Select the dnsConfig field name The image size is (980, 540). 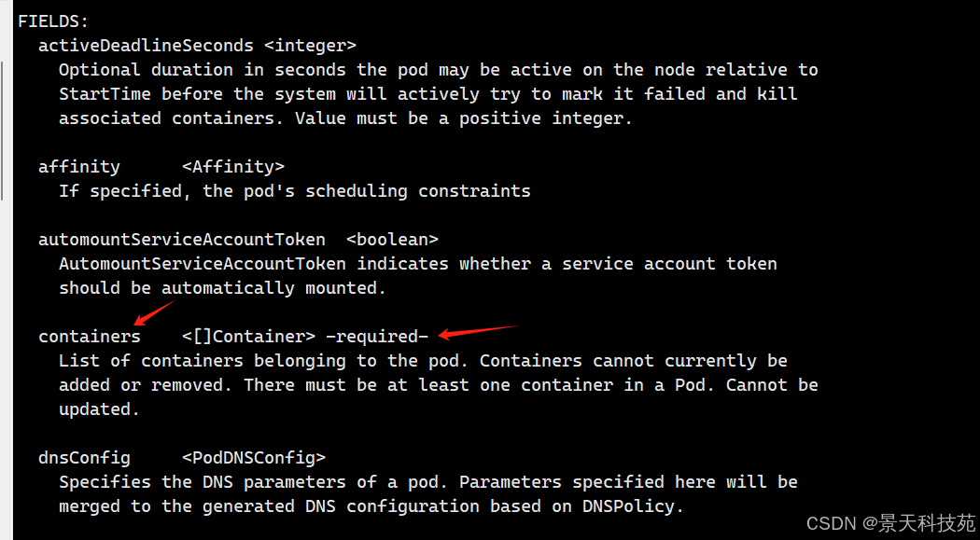click(x=84, y=458)
